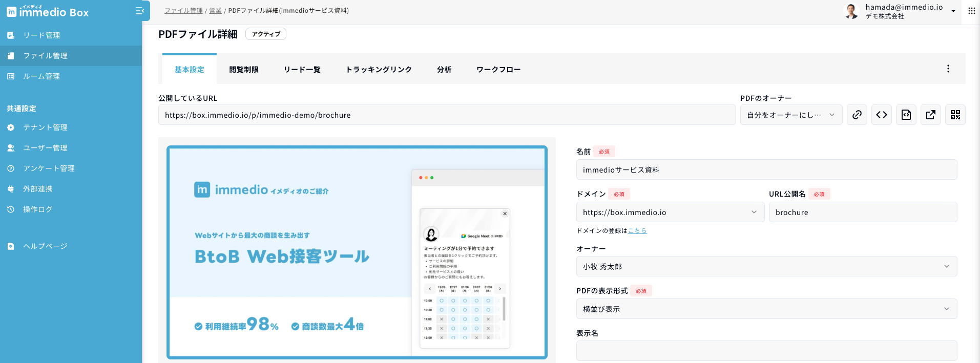Go to ファイル管理 breadcrumb link
Viewport: 980px width, 363px height.
(183, 11)
